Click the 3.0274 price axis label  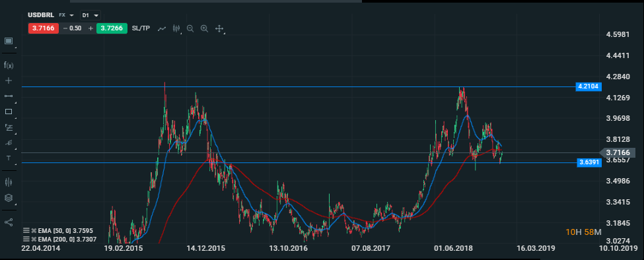pyautogui.click(x=618, y=240)
